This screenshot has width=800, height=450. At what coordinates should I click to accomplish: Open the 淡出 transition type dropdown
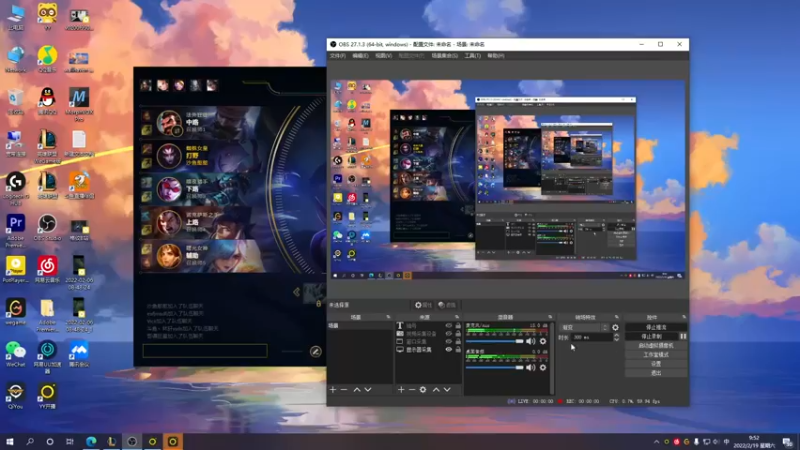point(585,328)
